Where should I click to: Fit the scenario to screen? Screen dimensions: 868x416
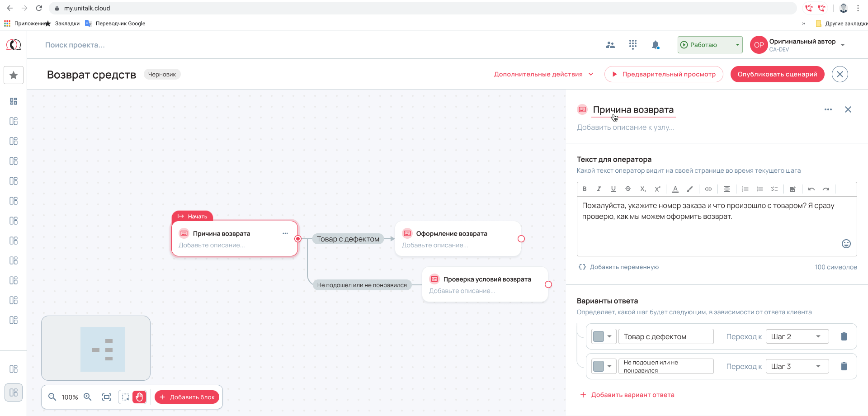pos(107,397)
